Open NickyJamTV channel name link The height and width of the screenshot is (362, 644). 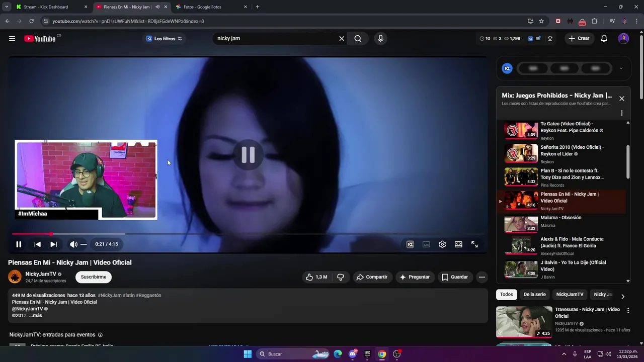[x=41, y=274]
